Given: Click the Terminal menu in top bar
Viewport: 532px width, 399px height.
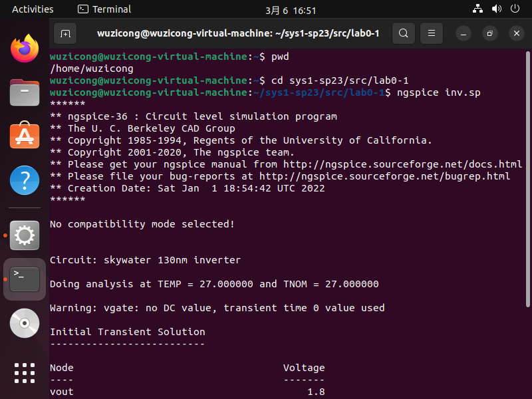Looking at the screenshot, I should [x=104, y=9].
